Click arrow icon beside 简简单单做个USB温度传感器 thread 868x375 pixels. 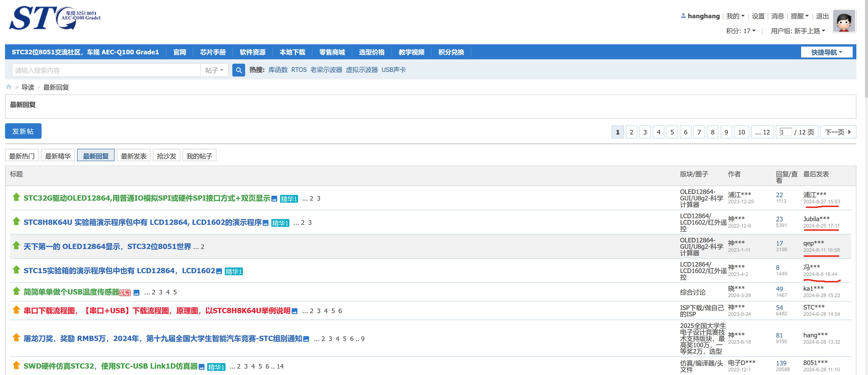pyautogui.click(x=16, y=291)
